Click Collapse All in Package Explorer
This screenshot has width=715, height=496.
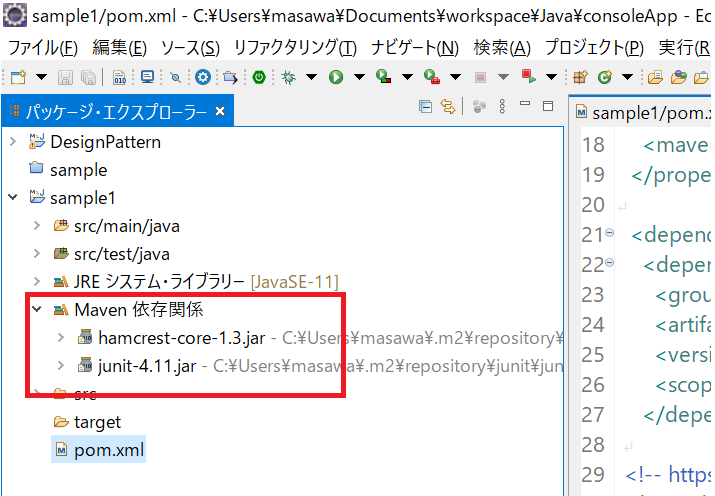(x=425, y=107)
